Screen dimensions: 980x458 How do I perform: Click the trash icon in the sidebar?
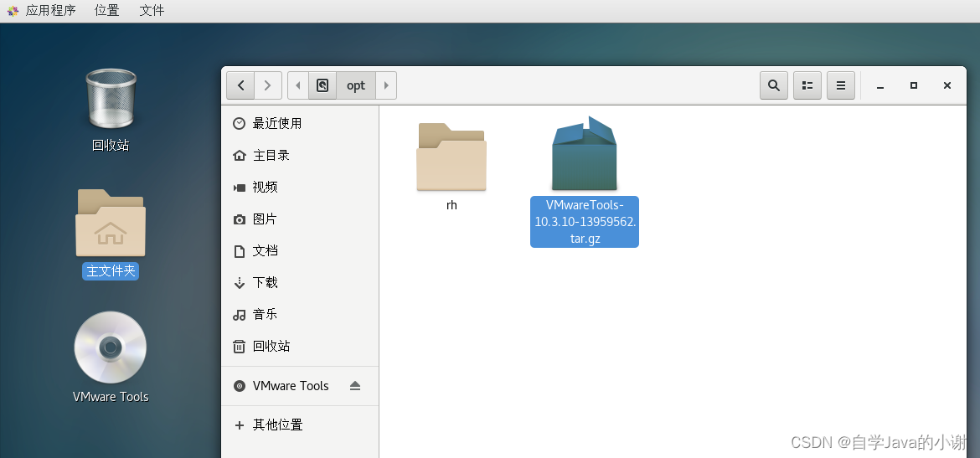pyautogui.click(x=239, y=346)
